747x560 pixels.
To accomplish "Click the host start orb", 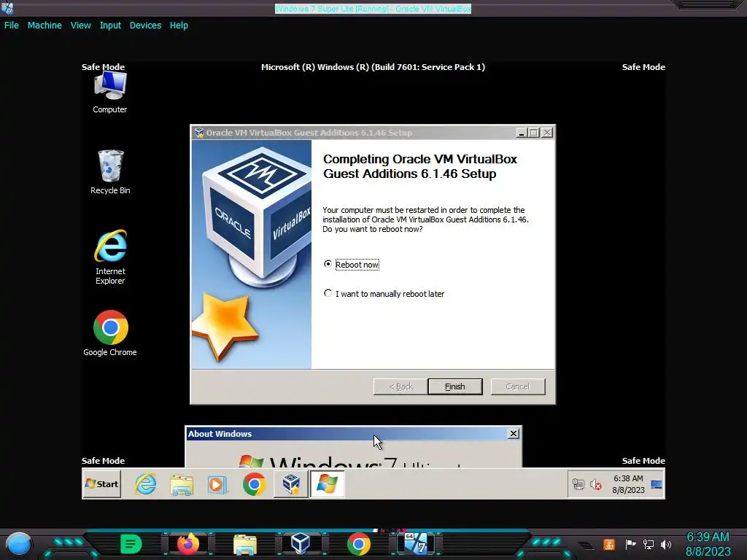I will (x=19, y=545).
